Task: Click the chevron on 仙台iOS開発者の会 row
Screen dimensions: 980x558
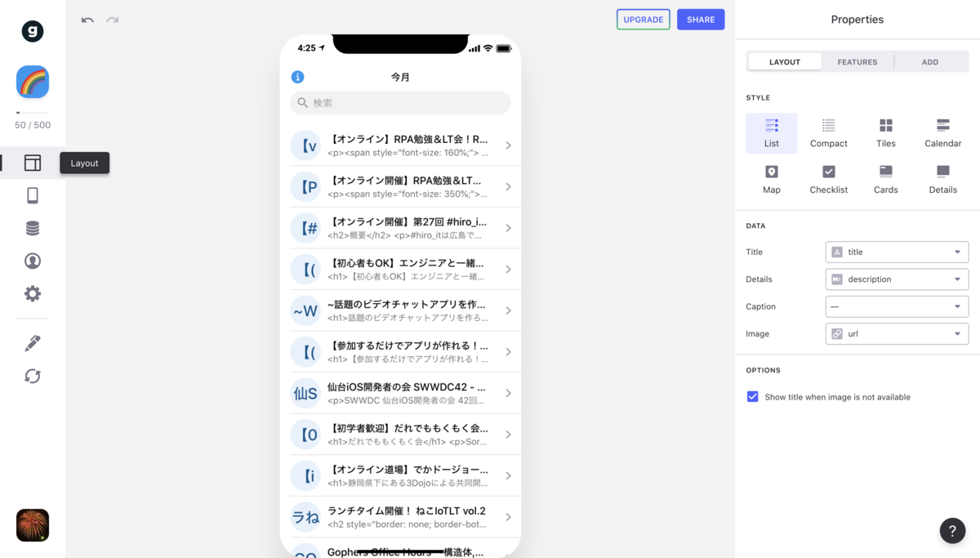Action: tap(508, 393)
